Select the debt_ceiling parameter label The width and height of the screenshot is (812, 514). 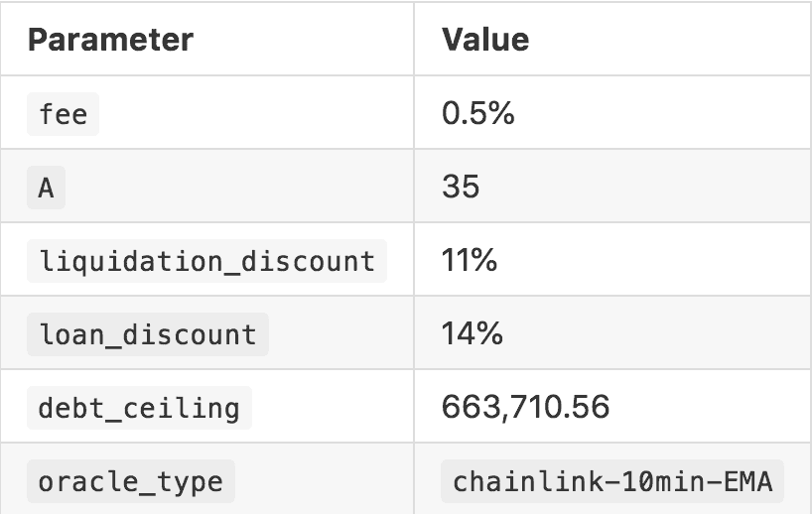tap(139, 408)
